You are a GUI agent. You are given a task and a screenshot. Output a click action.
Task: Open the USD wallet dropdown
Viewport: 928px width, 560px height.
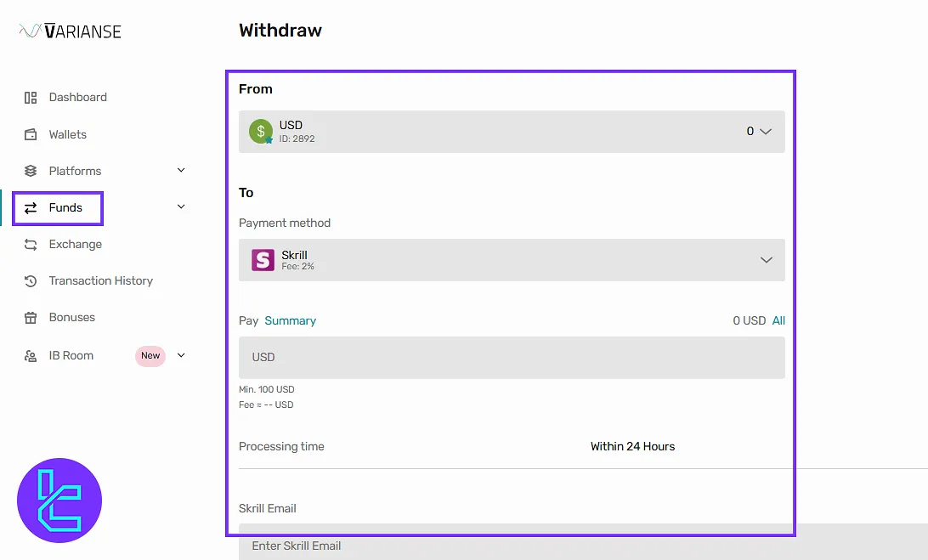(x=765, y=132)
